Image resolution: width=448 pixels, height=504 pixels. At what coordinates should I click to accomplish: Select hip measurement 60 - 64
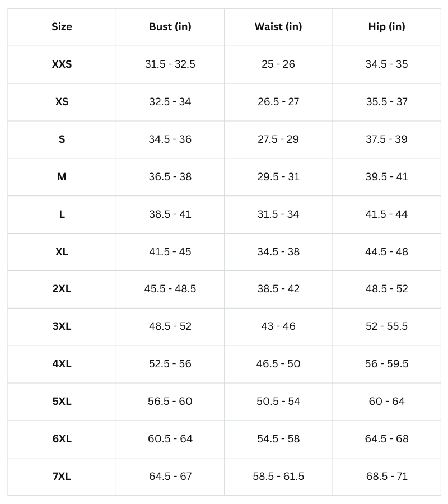click(386, 401)
